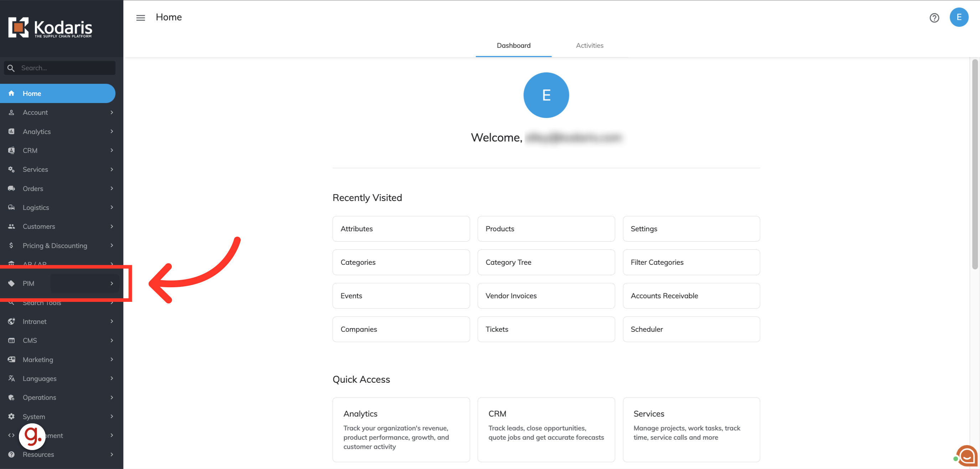Expand the Analytics sidebar menu chevron
The image size is (980, 469).
112,131
